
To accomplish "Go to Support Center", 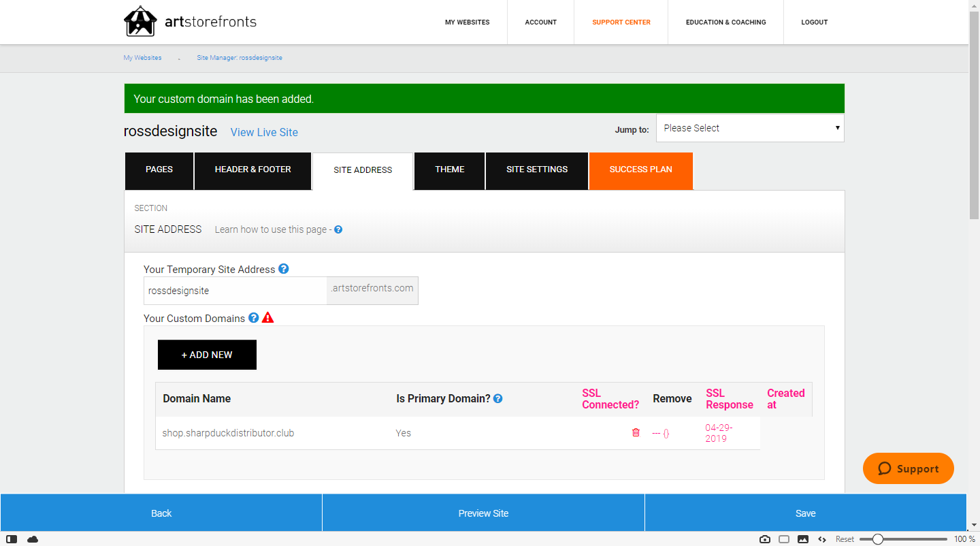I will [x=621, y=22].
